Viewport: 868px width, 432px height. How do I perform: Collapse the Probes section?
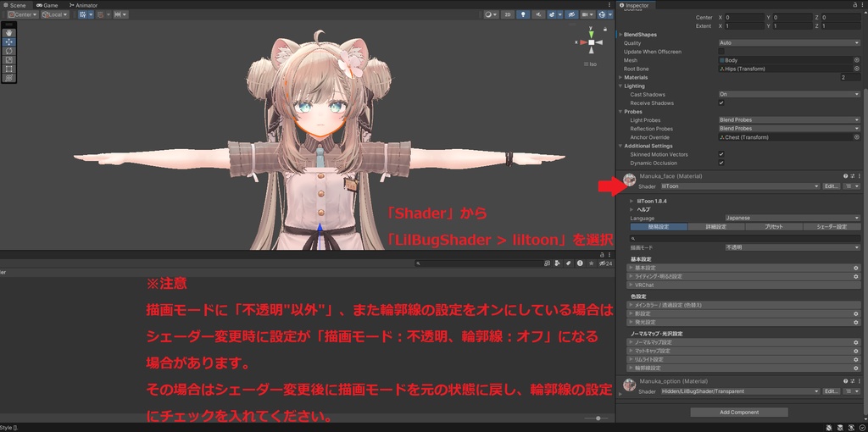point(620,112)
